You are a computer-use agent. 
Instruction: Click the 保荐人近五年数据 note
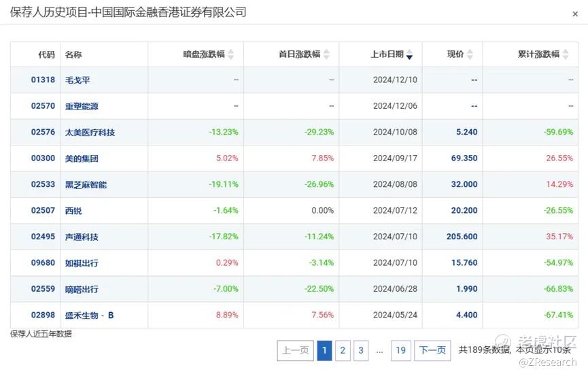(x=41, y=334)
